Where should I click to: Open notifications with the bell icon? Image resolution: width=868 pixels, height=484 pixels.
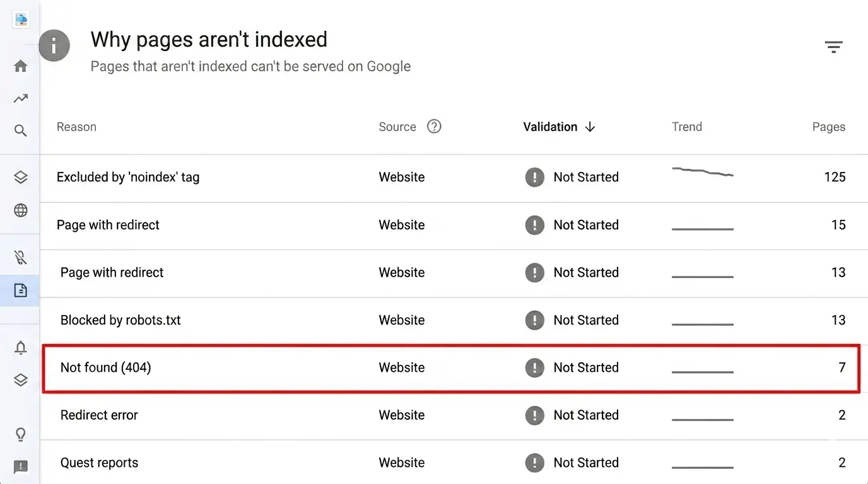pos(21,347)
